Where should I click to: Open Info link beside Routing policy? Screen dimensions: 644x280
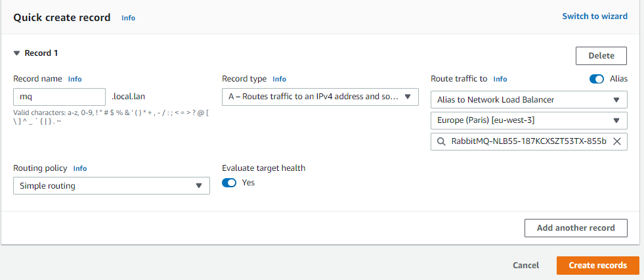point(79,168)
